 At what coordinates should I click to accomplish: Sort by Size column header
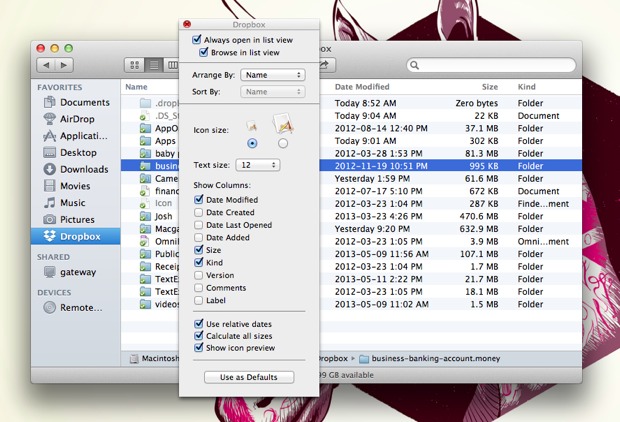[x=490, y=87]
